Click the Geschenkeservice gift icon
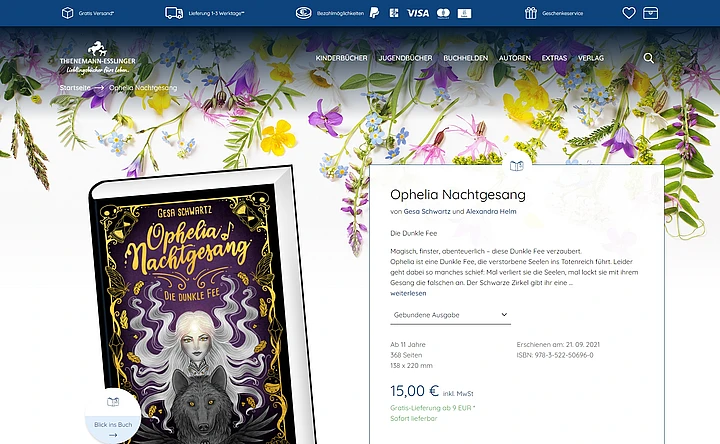The width and height of the screenshot is (720, 444). coord(530,13)
